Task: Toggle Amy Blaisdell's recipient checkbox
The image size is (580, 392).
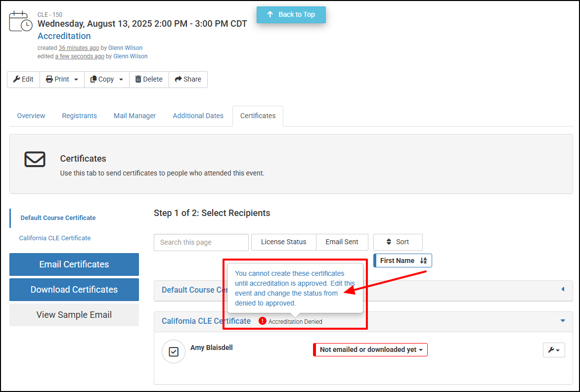Action: [x=174, y=351]
